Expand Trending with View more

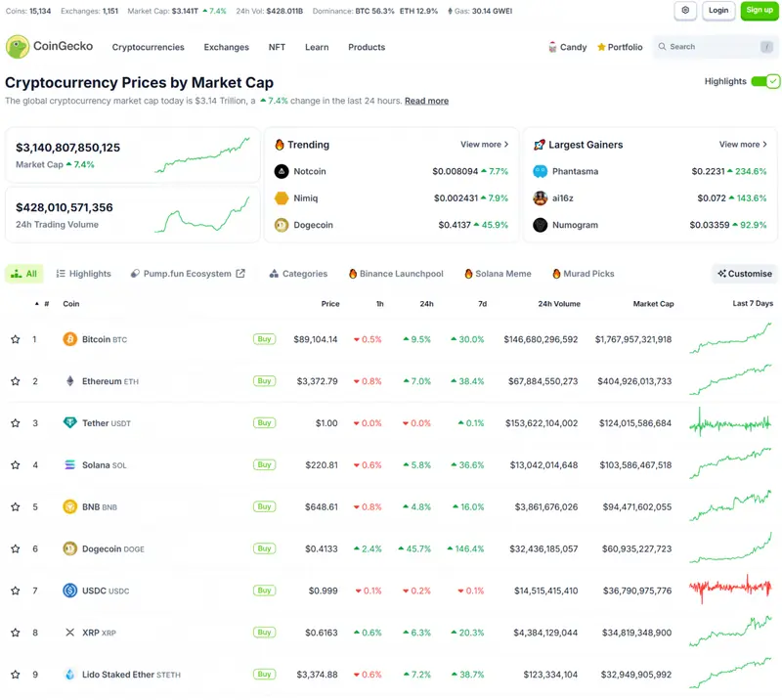[x=484, y=144]
